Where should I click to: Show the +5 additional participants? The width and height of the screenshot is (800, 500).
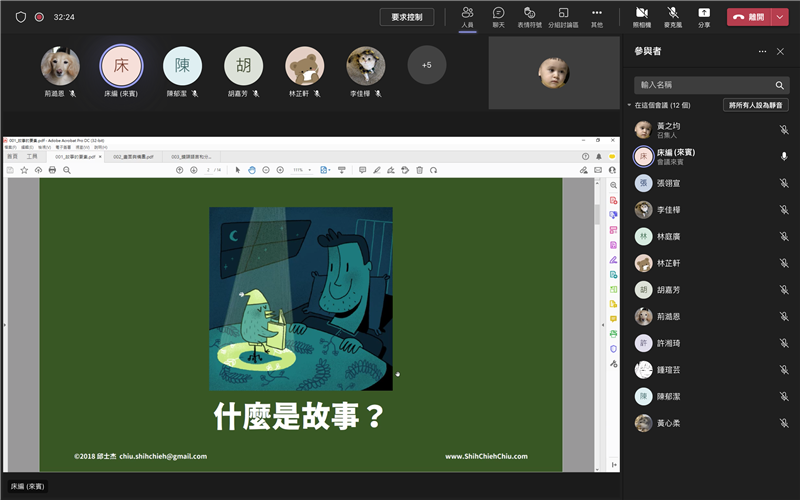pos(427,65)
